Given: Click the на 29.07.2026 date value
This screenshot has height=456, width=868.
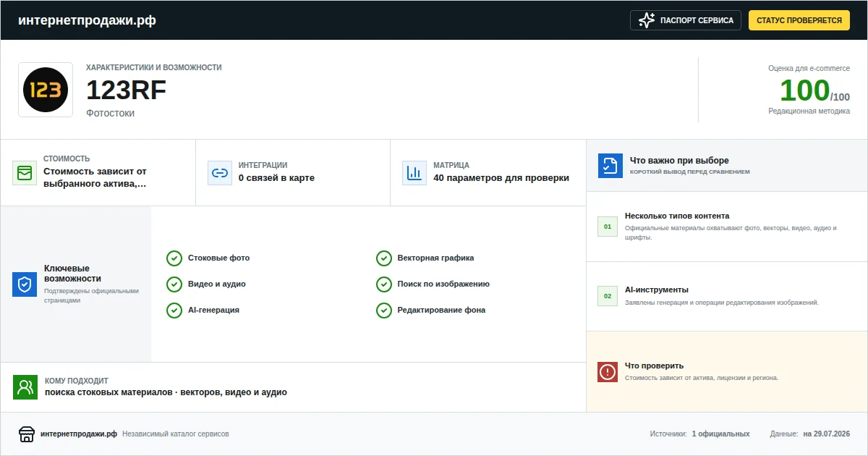Looking at the screenshot, I should (x=826, y=434).
